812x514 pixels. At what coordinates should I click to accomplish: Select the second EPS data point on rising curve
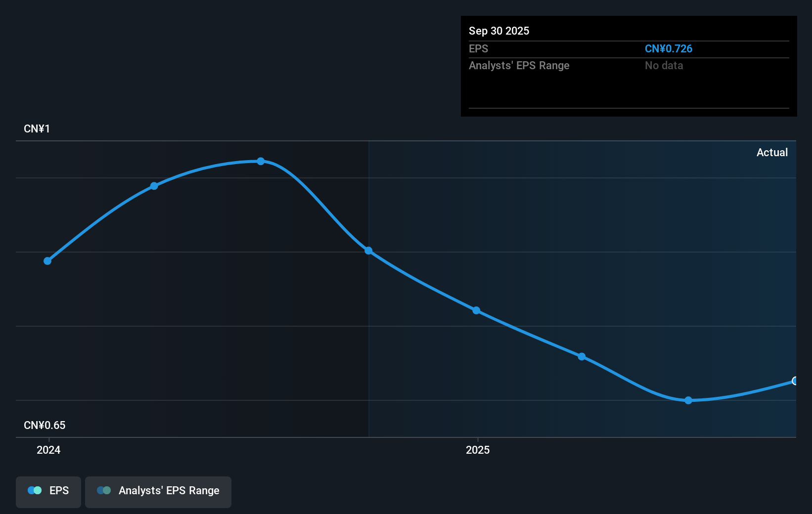pyautogui.click(x=154, y=186)
